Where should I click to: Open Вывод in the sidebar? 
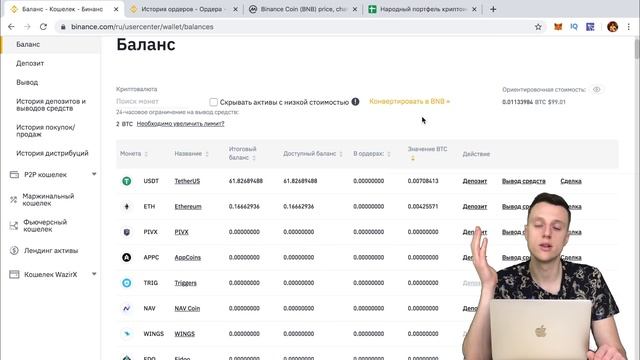click(x=27, y=82)
